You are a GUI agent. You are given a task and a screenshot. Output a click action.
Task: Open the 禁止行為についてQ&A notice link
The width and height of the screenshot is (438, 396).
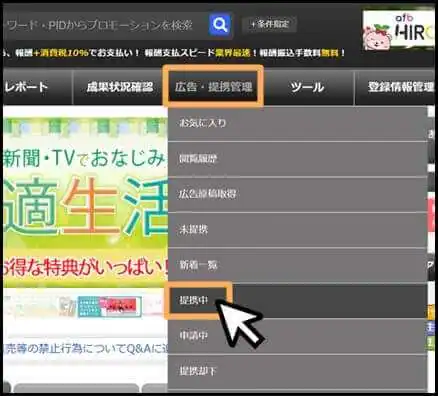[x=85, y=349]
